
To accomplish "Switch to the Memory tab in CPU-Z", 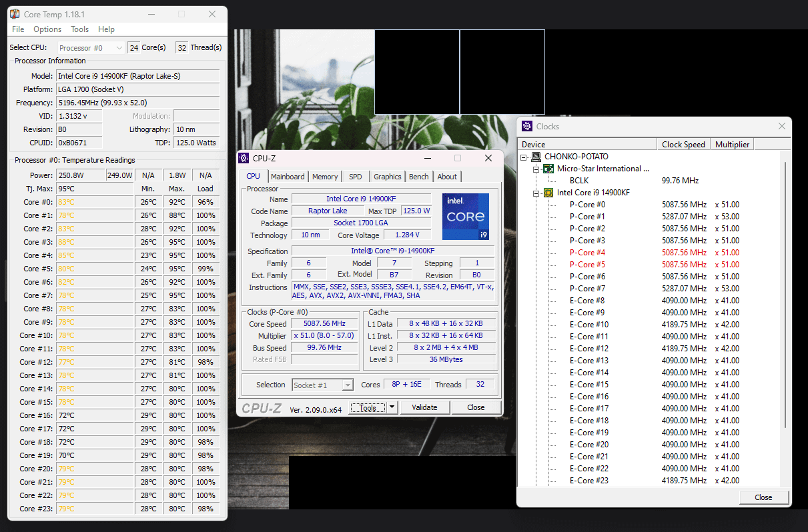I will [x=325, y=177].
